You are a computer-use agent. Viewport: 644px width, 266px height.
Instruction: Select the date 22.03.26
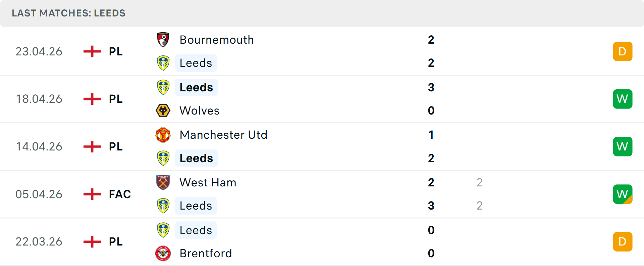coord(39,241)
